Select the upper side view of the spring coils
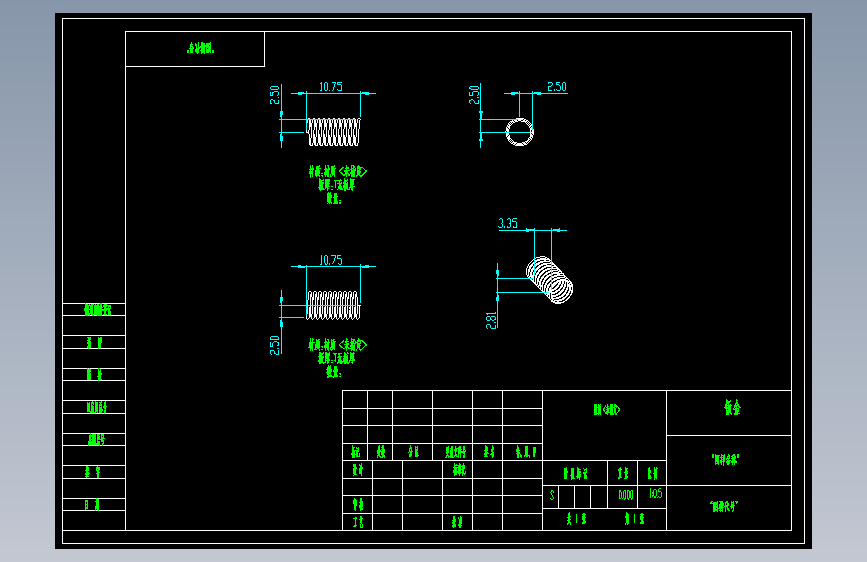 point(333,132)
